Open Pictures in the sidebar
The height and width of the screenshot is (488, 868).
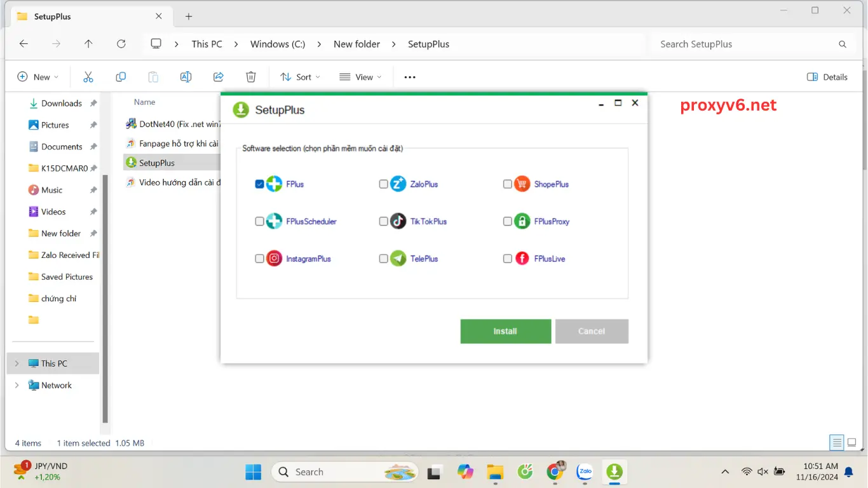click(55, 125)
